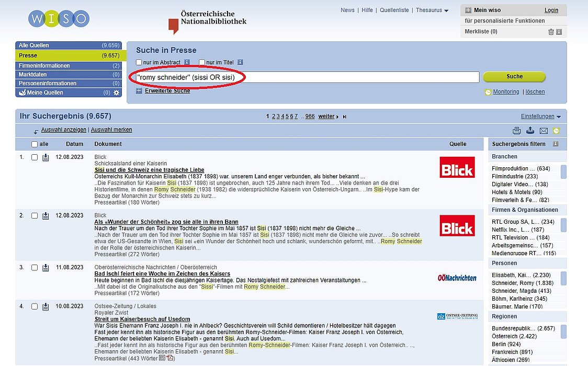Click the green 'Suche' button
Screen dimensions: 588x366
tap(514, 76)
